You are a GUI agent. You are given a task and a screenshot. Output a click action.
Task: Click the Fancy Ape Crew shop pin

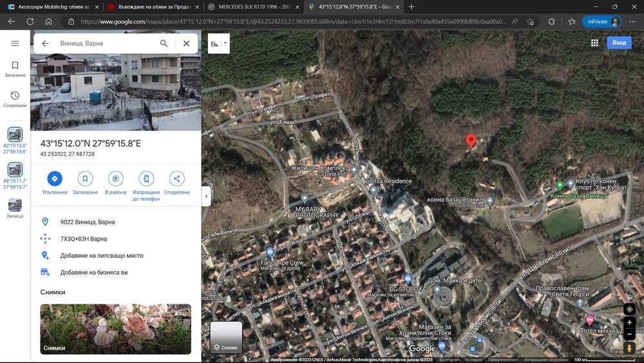270,251
